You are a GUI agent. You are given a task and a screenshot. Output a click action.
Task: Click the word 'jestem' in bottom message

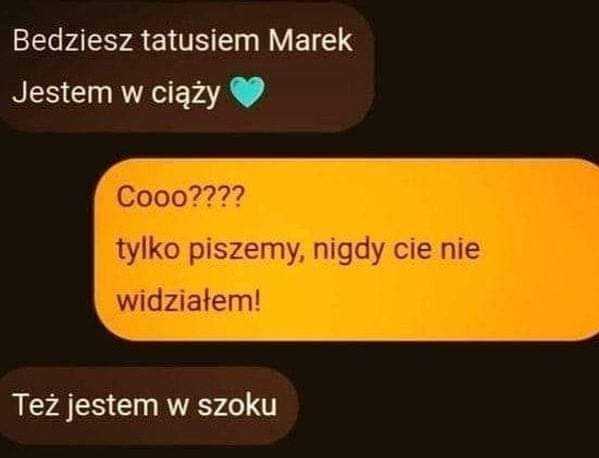(113, 406)
